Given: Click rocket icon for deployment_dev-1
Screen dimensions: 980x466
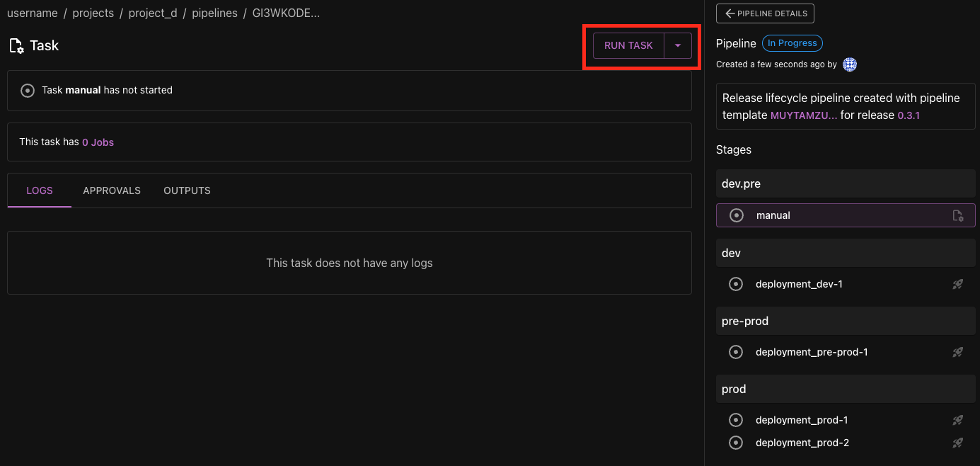Looking at the screenshot, I should pos(958,284).
